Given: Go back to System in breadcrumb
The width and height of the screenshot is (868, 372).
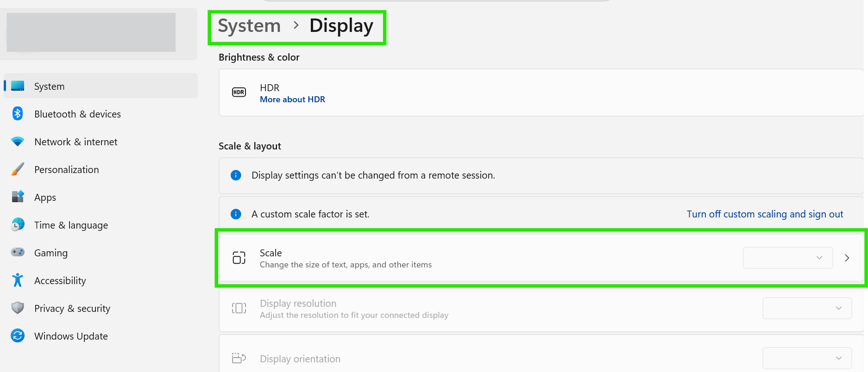Looking at the screenshot, I should [249, 26].
